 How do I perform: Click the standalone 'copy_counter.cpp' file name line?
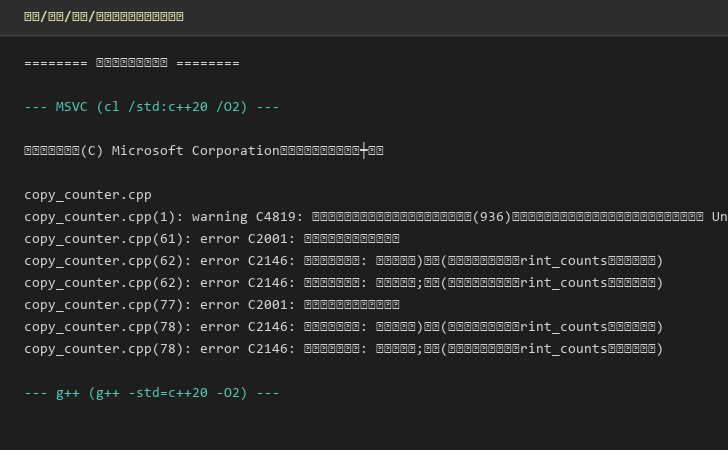pyautogui.click(x=88, y=195)
